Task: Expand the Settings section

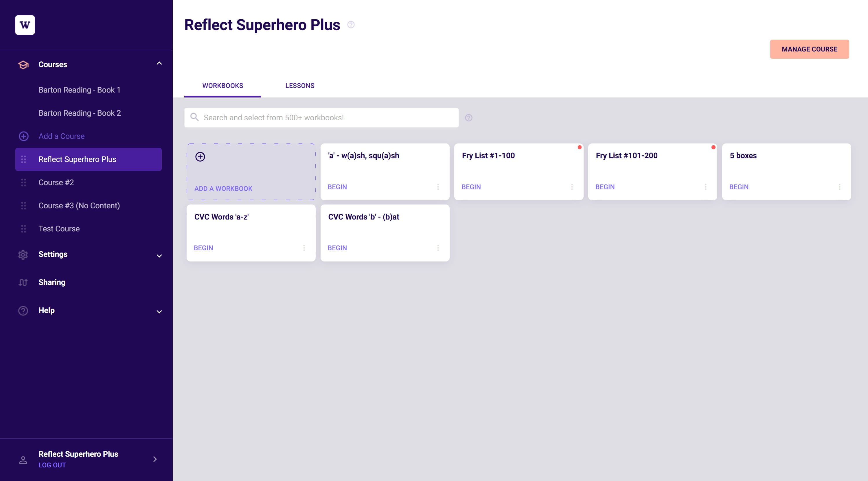Action: click(x=159, y=256)
